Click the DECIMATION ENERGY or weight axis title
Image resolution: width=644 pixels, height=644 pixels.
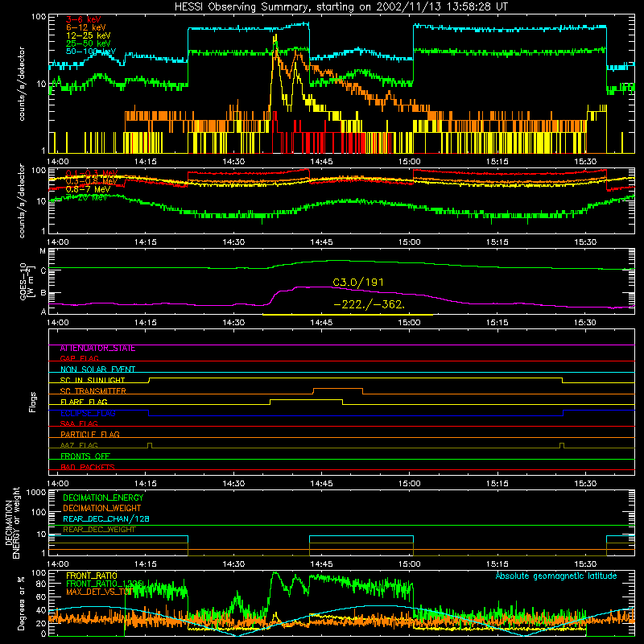coord(12,522)
